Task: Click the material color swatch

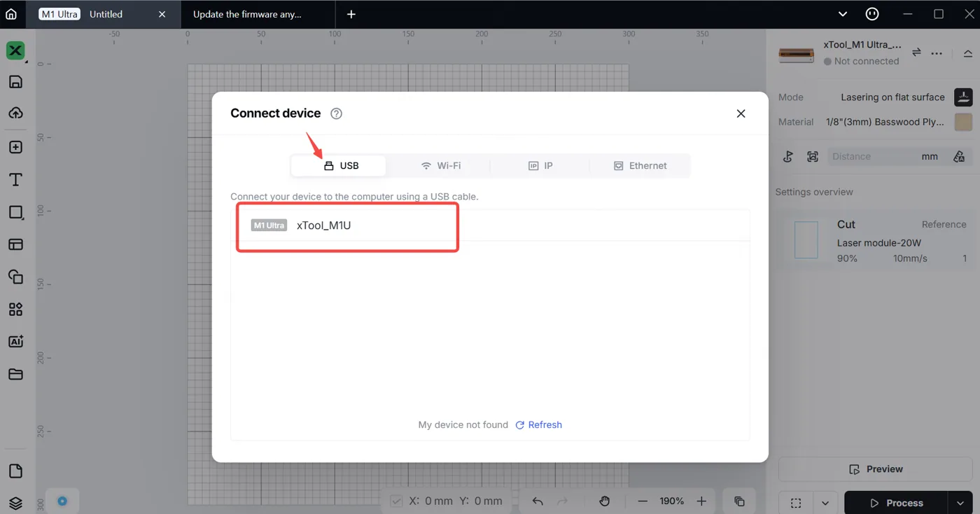Action: [x=963, y=122]
